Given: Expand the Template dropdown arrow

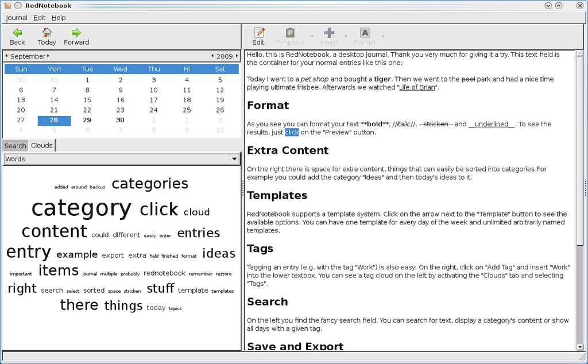Looking at the screenshot, I should pyautogui.click(x=312, y=37).
